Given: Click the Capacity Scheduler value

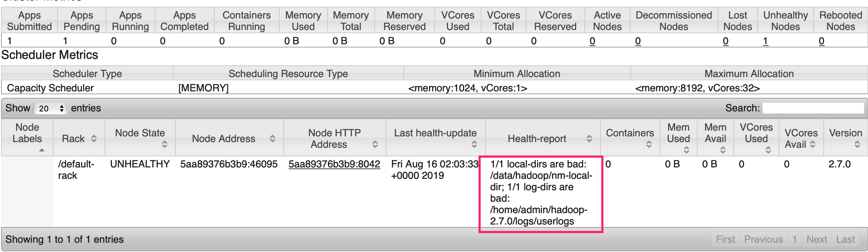Looking at the screenshot, I should point(50,88).
